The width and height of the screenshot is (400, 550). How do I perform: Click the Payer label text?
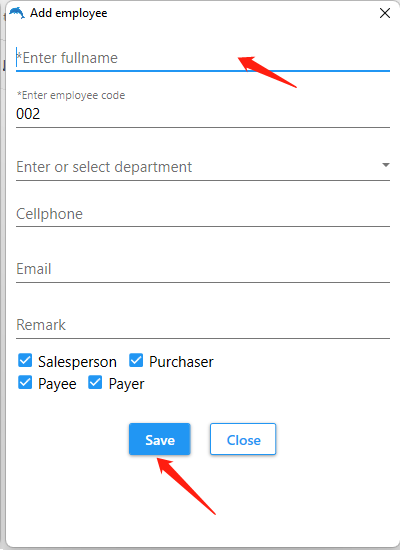tap(126, 384)
